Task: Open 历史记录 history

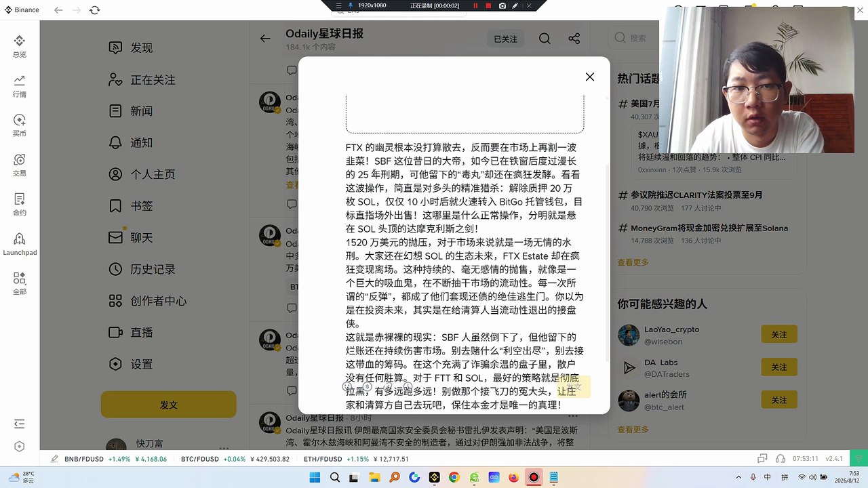Action: pyautogui.click(x=142, y=269)
